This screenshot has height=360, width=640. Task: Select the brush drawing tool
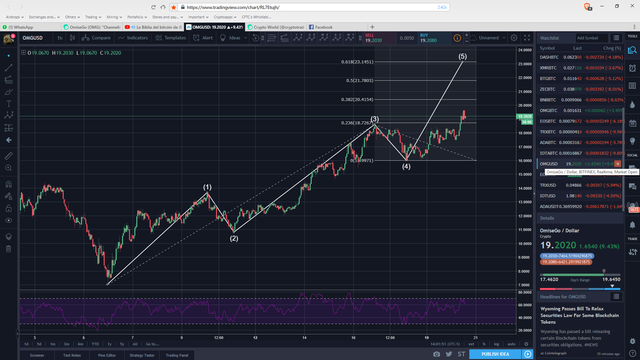[9, 92]
